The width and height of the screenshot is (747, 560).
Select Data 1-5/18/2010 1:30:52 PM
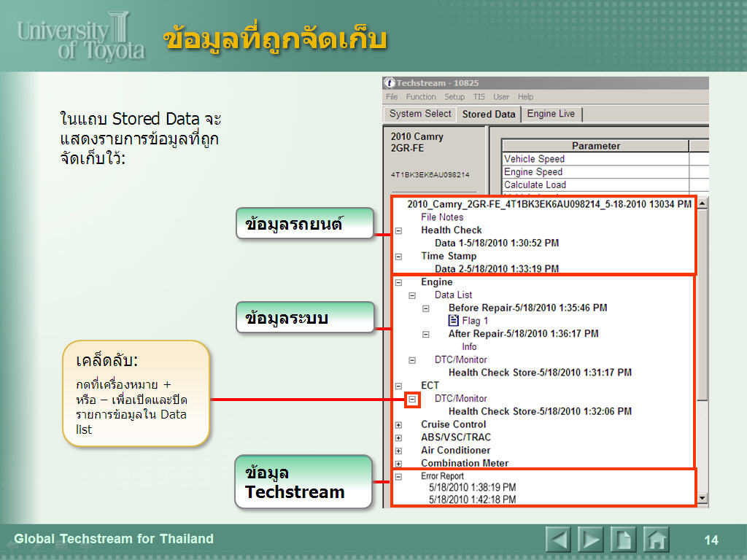(x=496, y=243)
